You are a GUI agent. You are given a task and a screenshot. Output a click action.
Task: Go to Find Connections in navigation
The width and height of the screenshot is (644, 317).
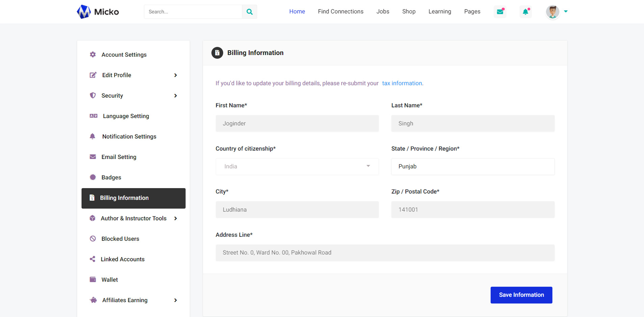coord(341,11)
